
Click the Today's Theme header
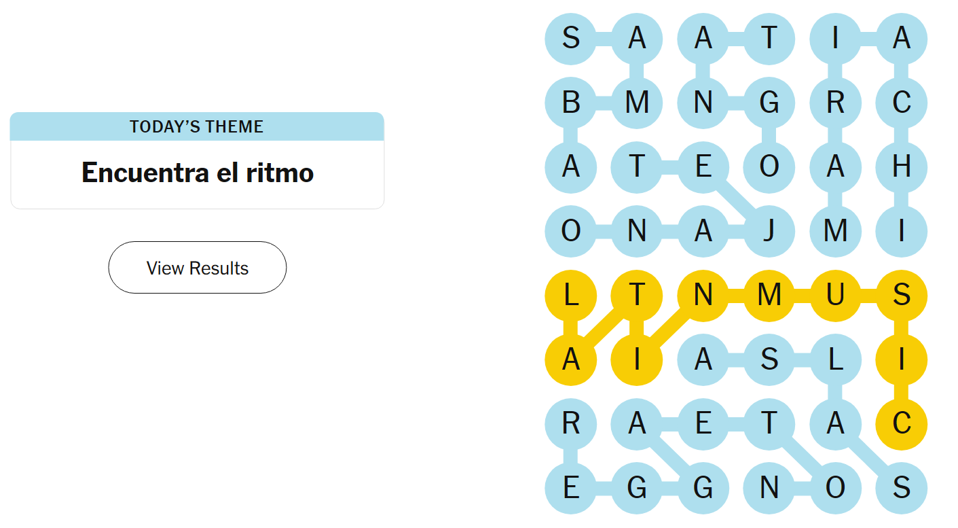pos(197,127)
